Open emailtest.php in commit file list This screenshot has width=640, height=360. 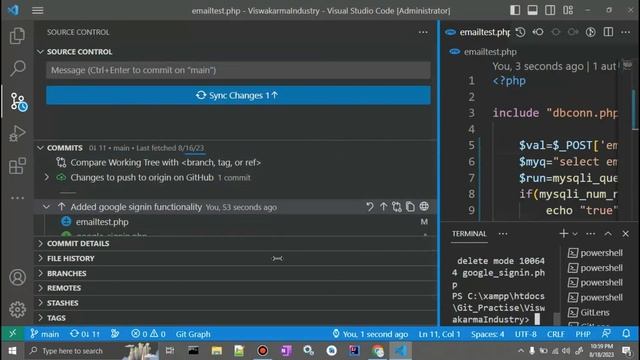[102, 222]
